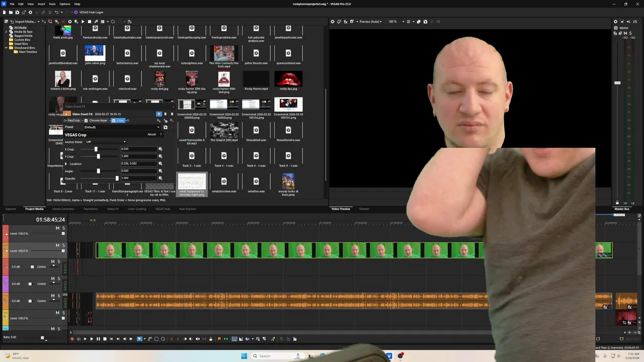Solo the top video track
The height and width of the screenshot is (362, 644).
[x=63, y=228]
